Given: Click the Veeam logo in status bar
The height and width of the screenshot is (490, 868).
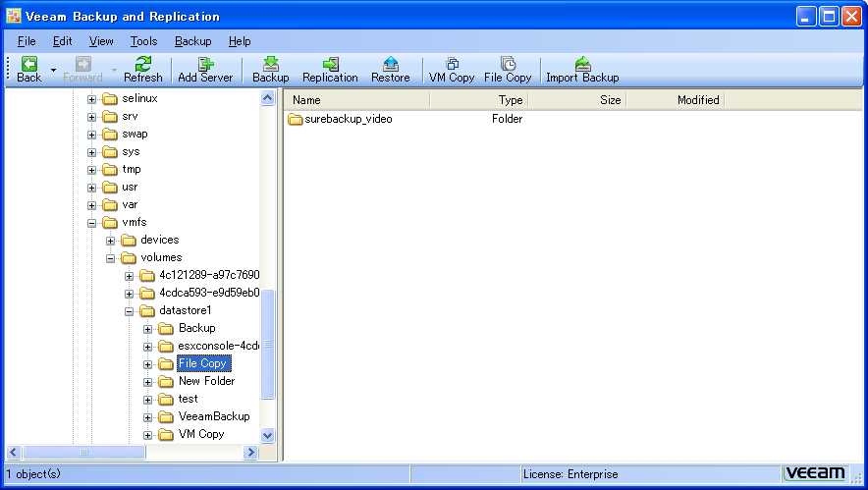Looking at the screenshot, I should click(x=815, y=474).
